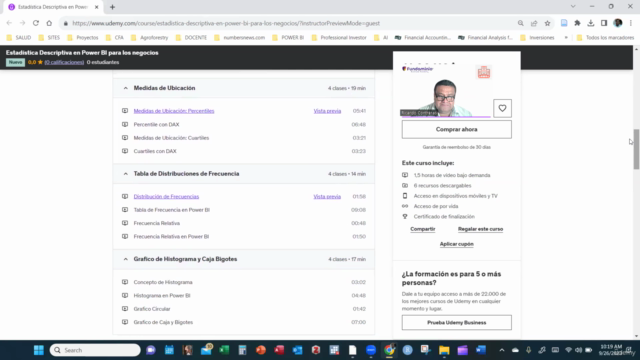Open the Proyectos bookmarks folder
Image resolution: width=640 pixels, height=360 pixels.
coord(83,38)
